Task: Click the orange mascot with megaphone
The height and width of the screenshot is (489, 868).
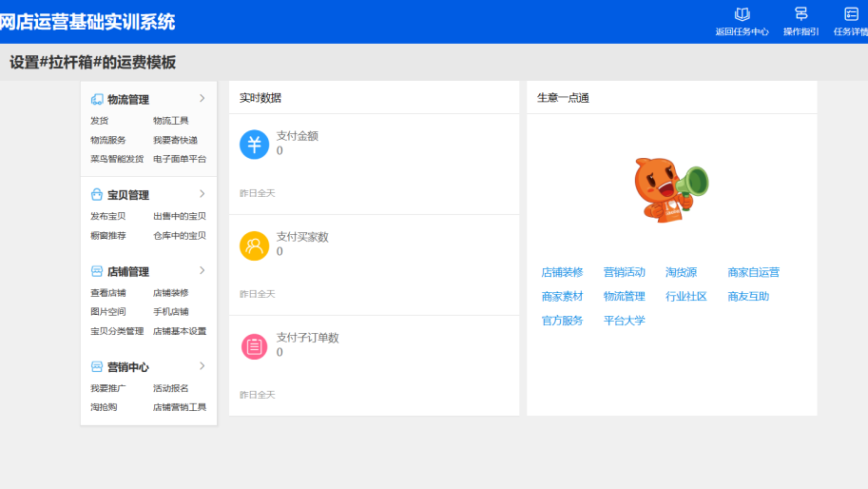Action: [671, 189]
